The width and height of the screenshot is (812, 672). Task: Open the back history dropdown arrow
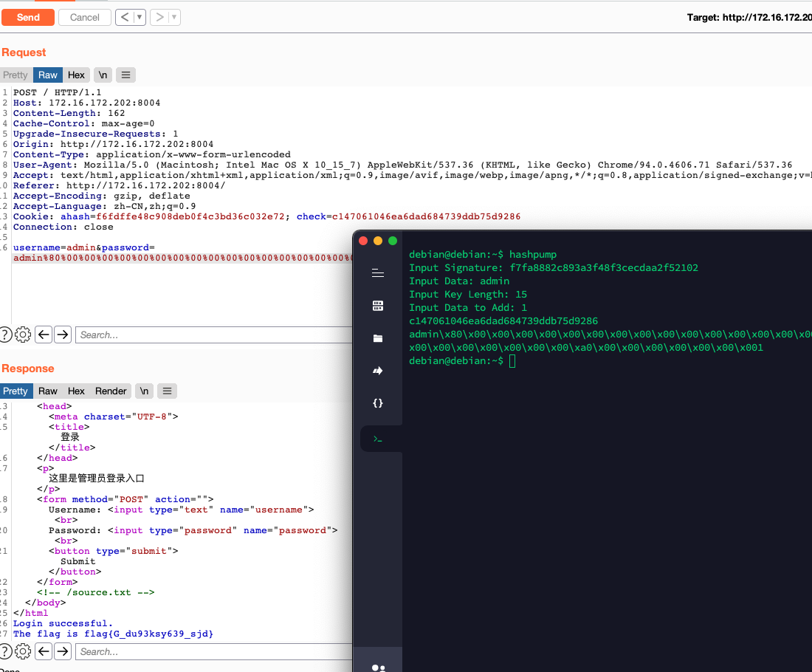140,17
